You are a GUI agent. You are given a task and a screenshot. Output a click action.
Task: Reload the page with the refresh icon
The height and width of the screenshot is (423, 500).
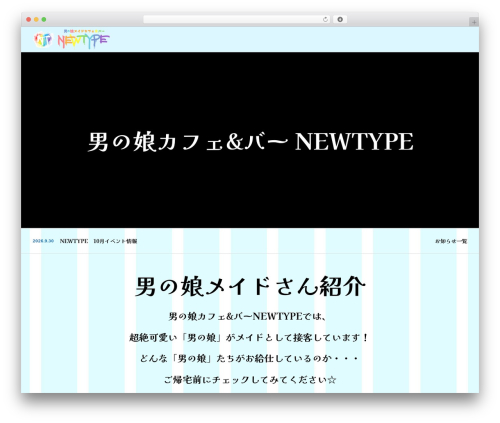point(325,19)
